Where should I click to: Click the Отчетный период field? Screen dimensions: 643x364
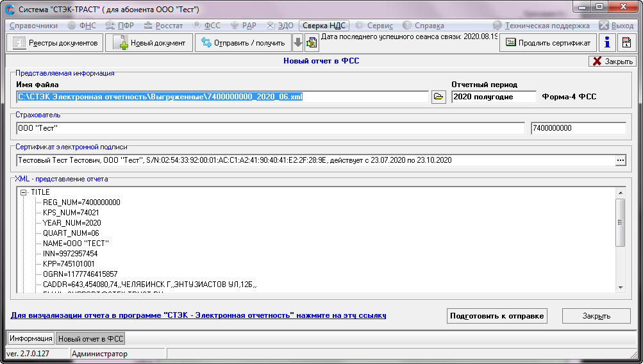click(x=494, y=97)
